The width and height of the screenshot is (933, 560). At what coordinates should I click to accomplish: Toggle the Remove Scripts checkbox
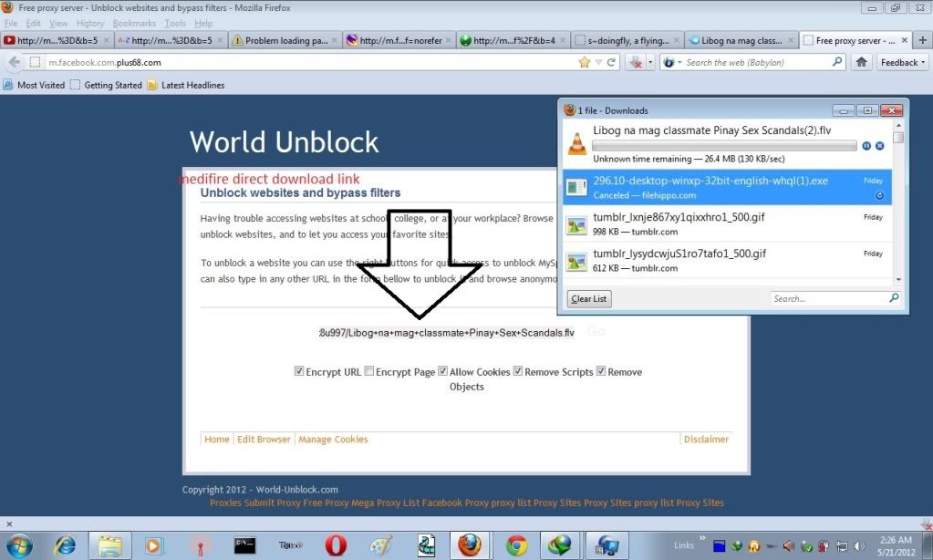[x=518, y=371]
